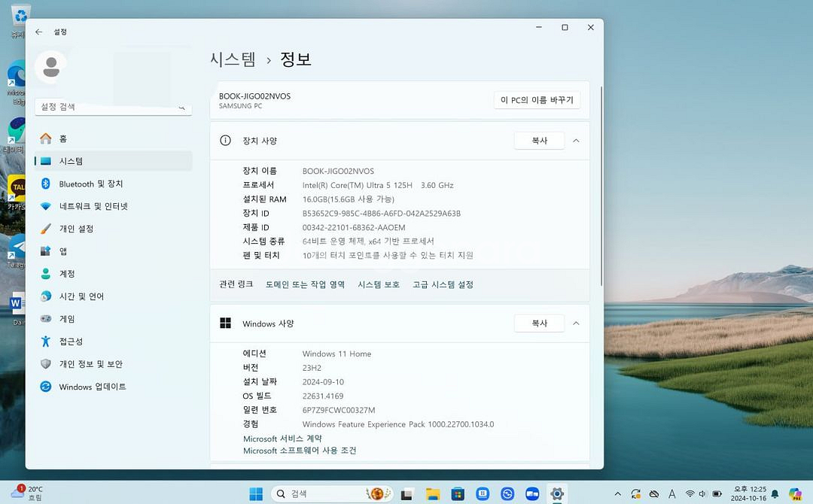The height and width of the screenshot is (504, 813).
Task: Open 접근성 settings in the sidebar
Action: pos(113,342)
